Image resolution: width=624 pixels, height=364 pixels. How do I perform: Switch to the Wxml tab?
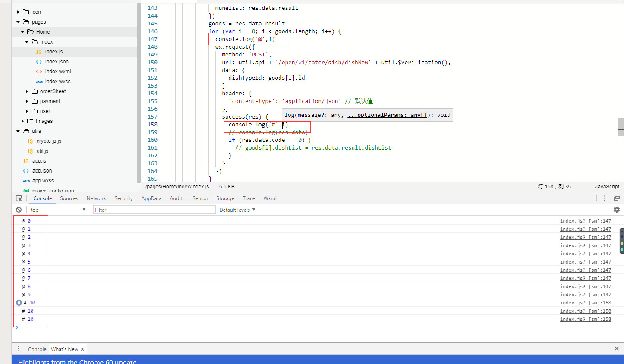(270, 198)
